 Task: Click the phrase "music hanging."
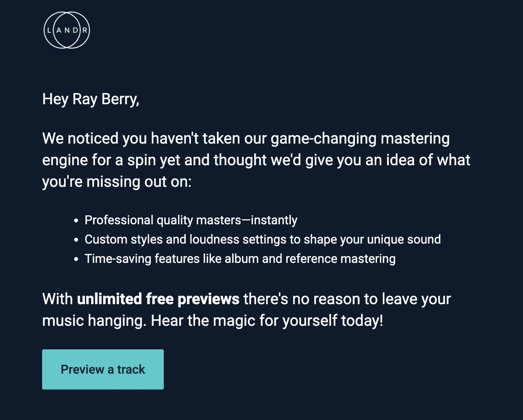94,321
